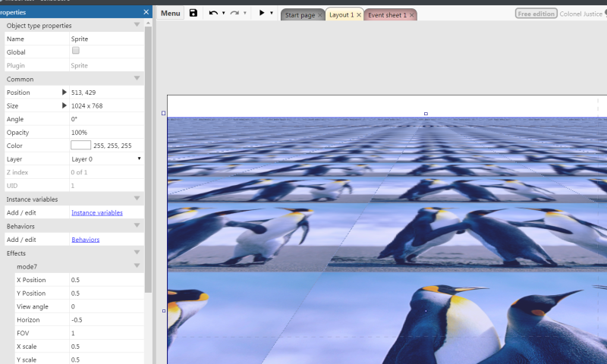Edit the View angle value
Screen dimensions: 607x364
tap(106, 306)
